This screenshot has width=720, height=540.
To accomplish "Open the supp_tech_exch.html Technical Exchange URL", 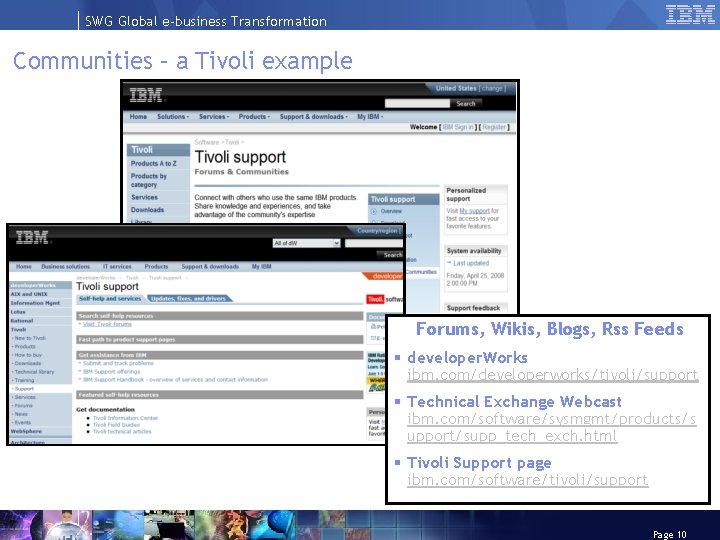I will pyautogui.click(x=551, y=427).
